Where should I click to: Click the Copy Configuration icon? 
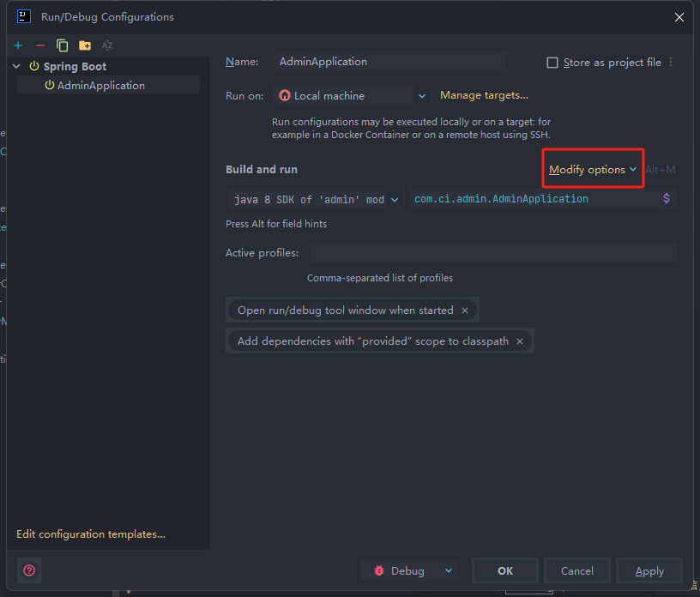tap(63, 45)
